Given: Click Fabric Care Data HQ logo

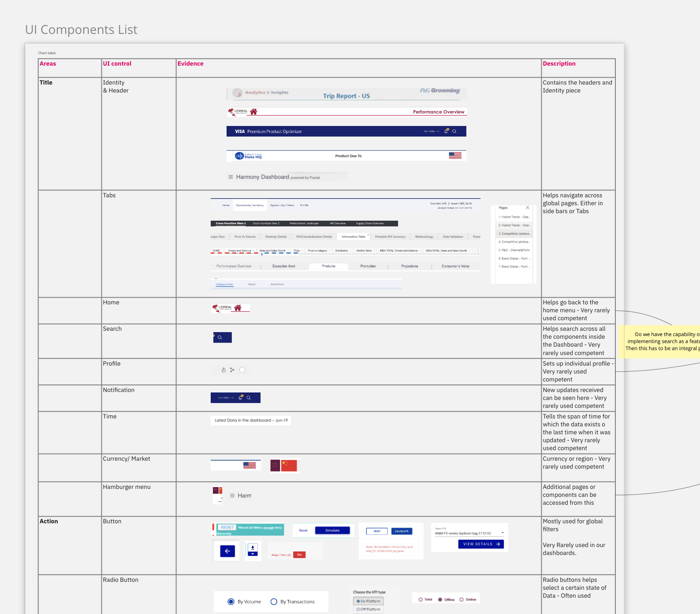Looking at the screenshot, I should 248,156.
